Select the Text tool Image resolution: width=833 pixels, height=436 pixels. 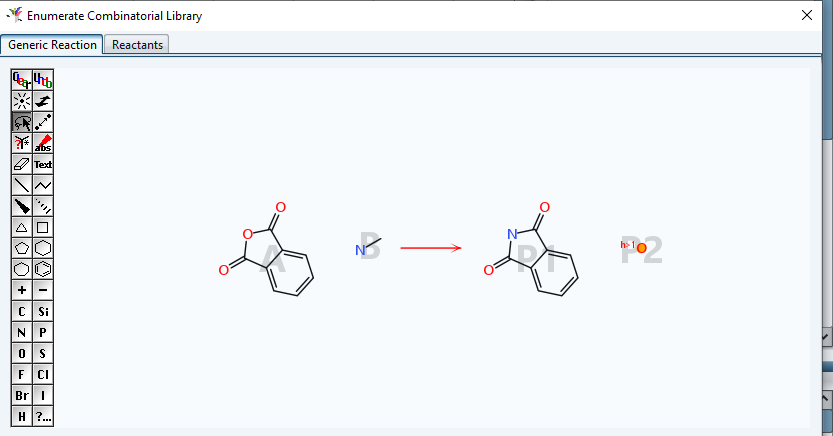(43, 164)
